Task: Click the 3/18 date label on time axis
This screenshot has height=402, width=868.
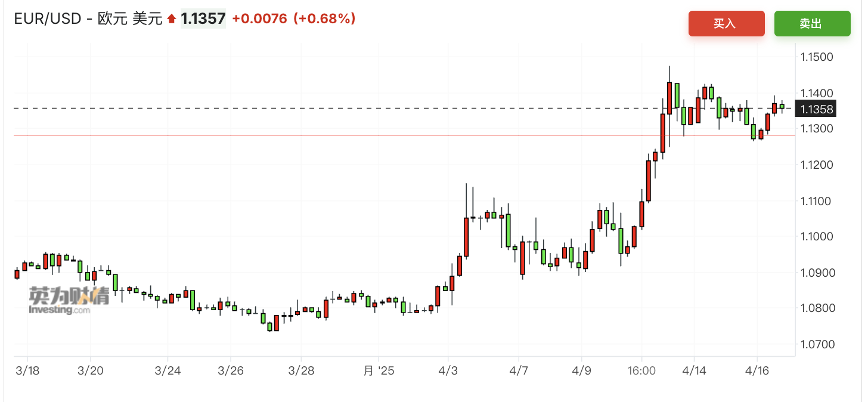Action: click(x=27, y=370)
